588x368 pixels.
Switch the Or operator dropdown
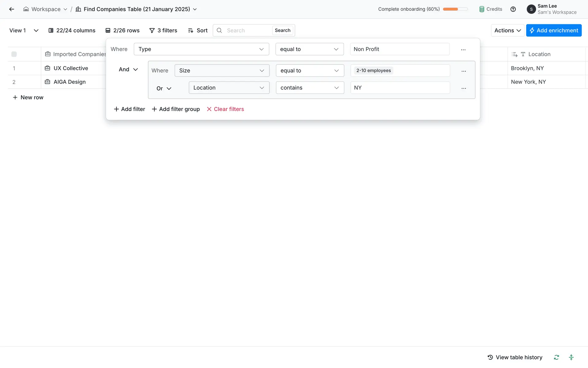pos(164,88)
